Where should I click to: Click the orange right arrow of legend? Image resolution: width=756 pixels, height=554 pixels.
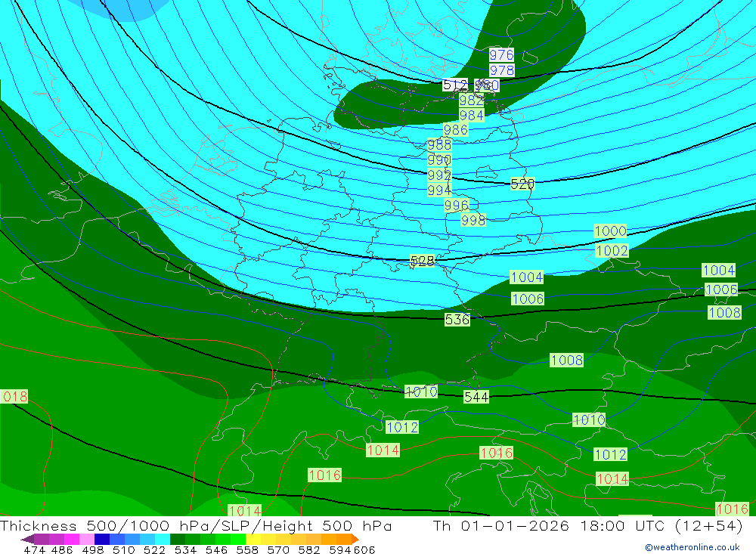click(355, 539)
